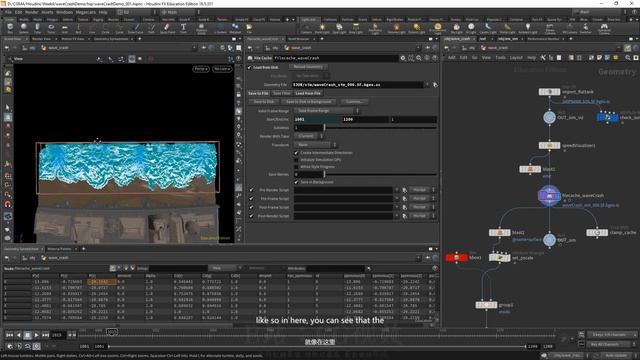This screenshot has width=640, height=360.
Task: Open the Windows menu
Action: [x=64, y=12]
